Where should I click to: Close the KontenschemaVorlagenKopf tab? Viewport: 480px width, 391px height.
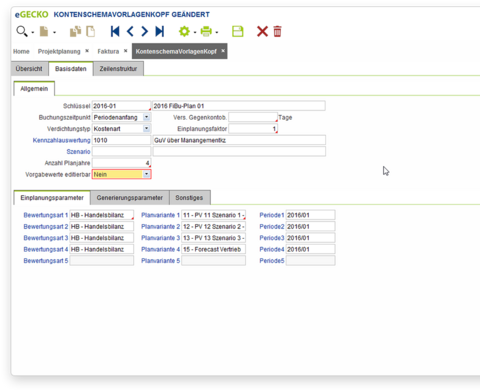pyautogui.click(x=223, y=51)
